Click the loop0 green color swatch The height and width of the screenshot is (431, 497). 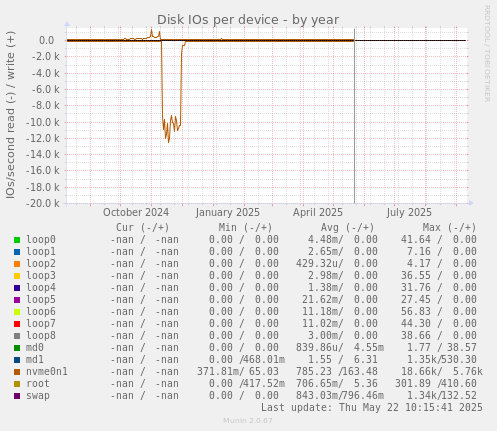(x=17, y=240)
